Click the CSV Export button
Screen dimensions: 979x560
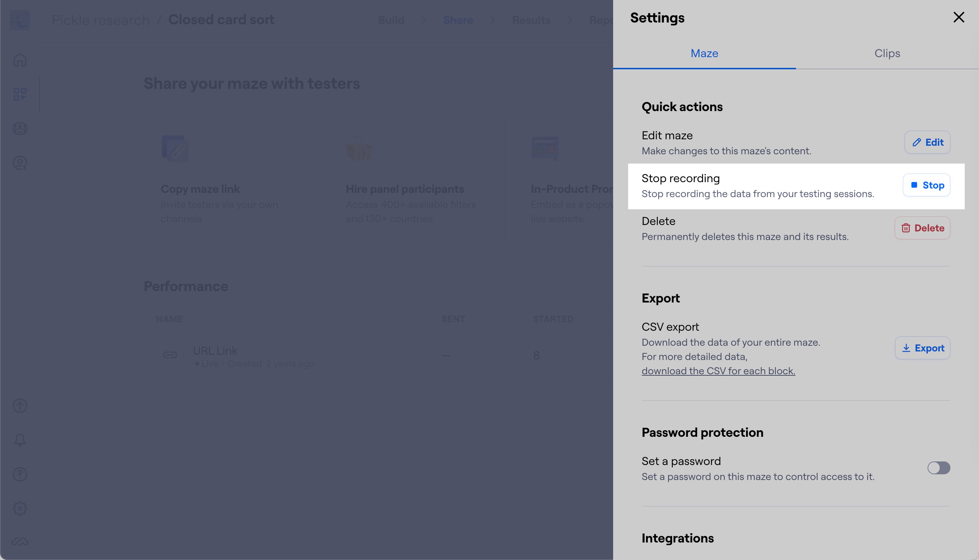pyautogui.click(x=923, y=348)
